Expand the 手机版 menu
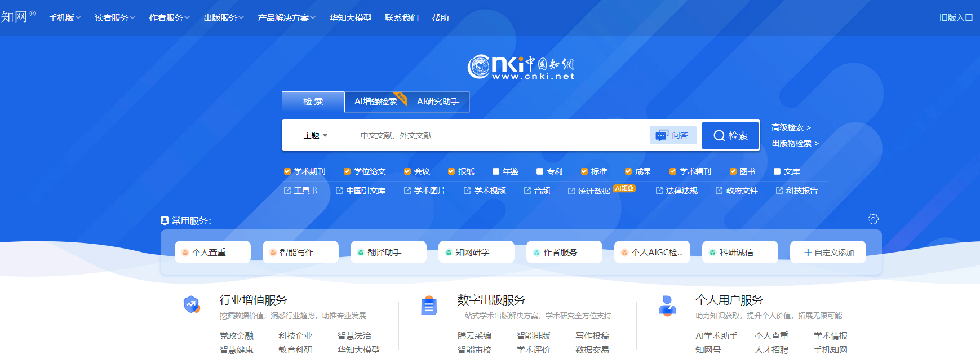 click(x=65, y=18)
